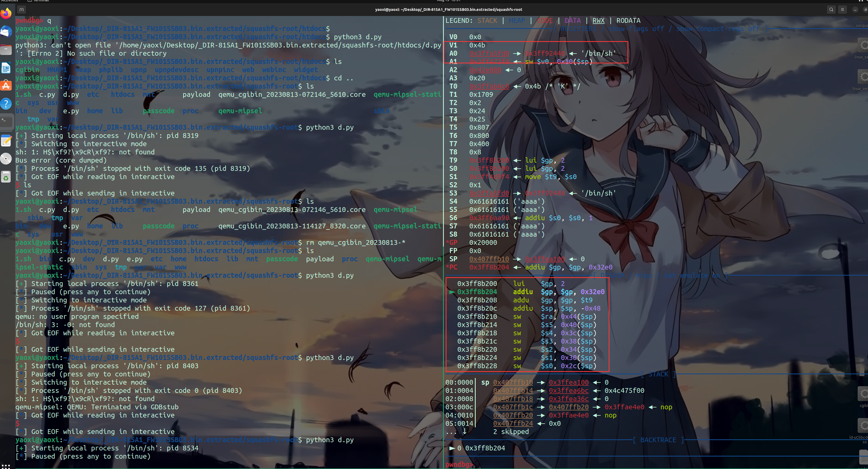Open Thunderbird mail from the dock

6,31
